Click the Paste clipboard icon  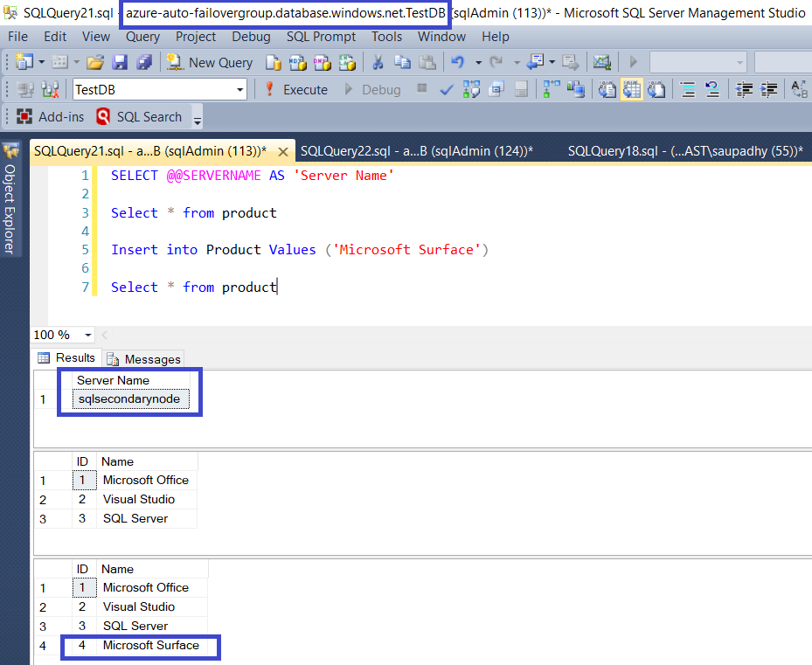(x=427, y=62)
